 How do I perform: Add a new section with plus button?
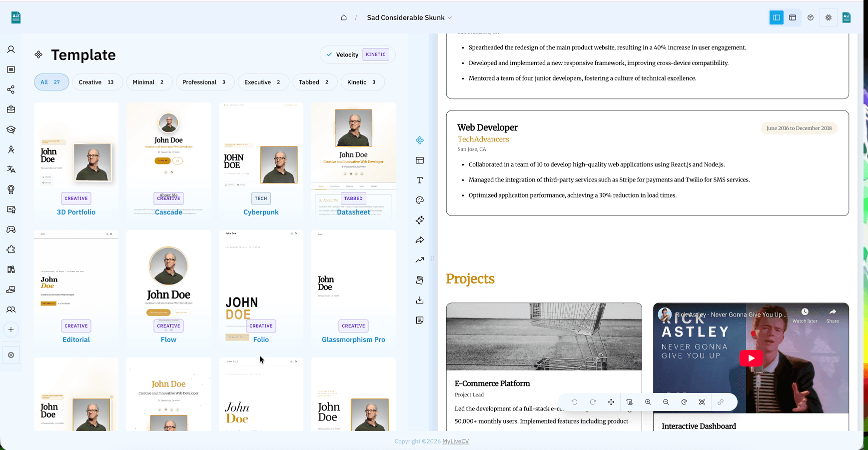(11, 329)
